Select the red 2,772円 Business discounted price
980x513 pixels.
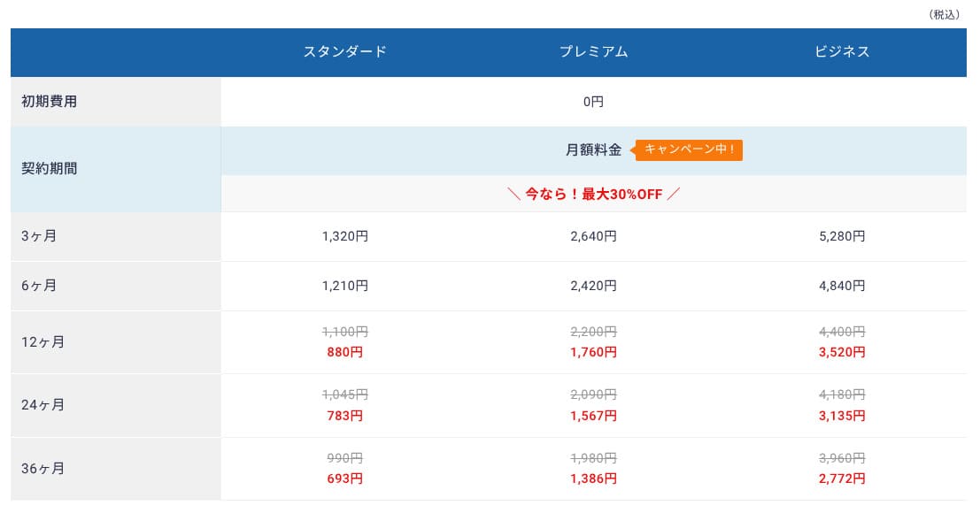[x=842, y=479]
